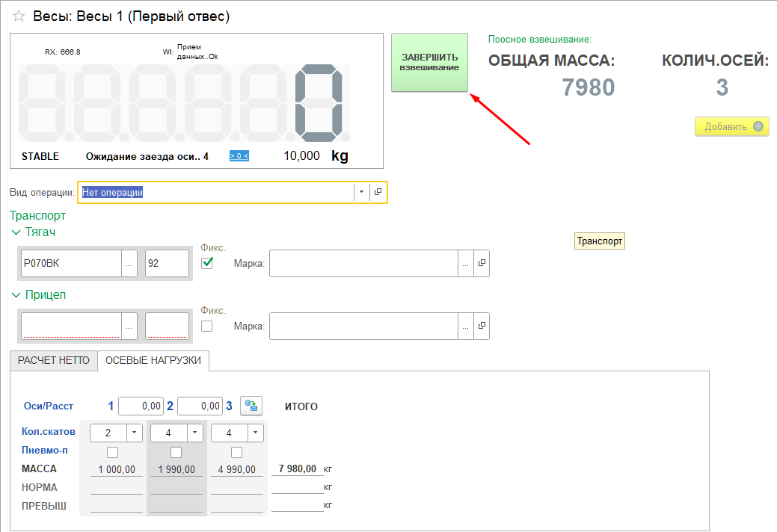This screenshot has height=532, width=777.
Task: Open Кол.скатов dropdown for first axle
Action: (135, 433)
